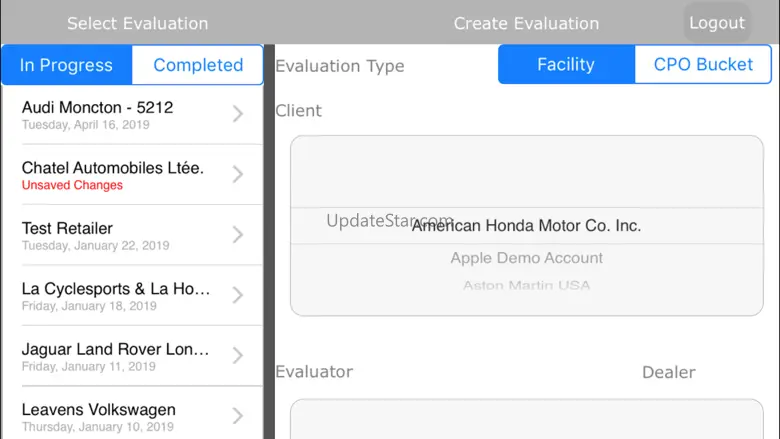The width and height of the screenshot is (780, 439).
Task: Pick Apple Demo Account in Client picker
Action: click(x=526, y=258)
